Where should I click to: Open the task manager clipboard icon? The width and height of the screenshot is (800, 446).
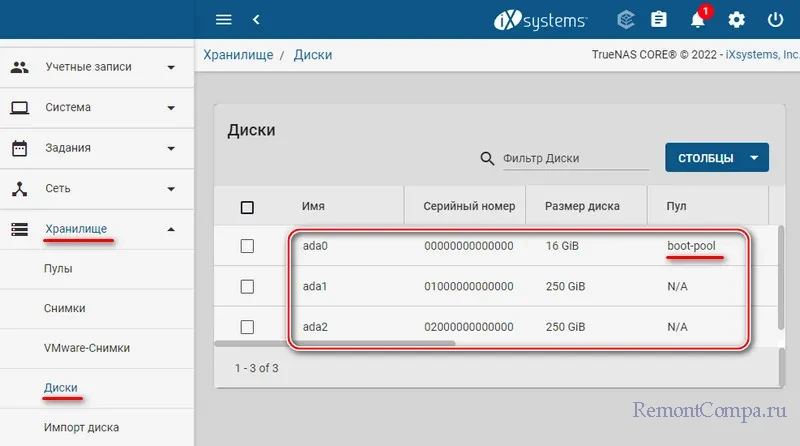coord(659,19)
